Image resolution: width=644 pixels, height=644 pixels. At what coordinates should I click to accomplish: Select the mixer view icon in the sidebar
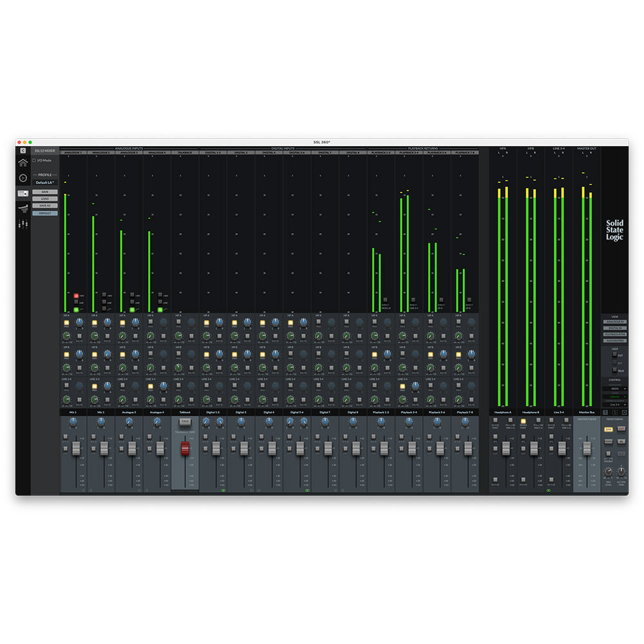point(23,193)
